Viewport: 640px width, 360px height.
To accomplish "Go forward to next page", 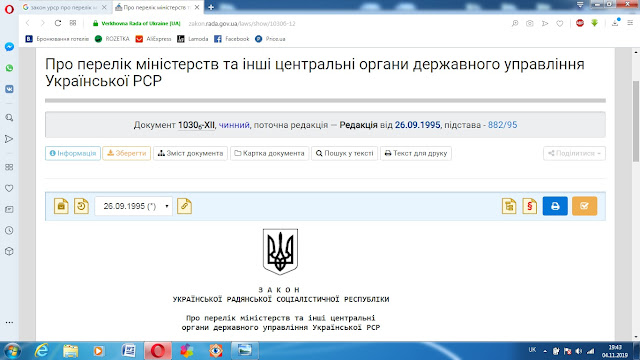I will point(42,23).
